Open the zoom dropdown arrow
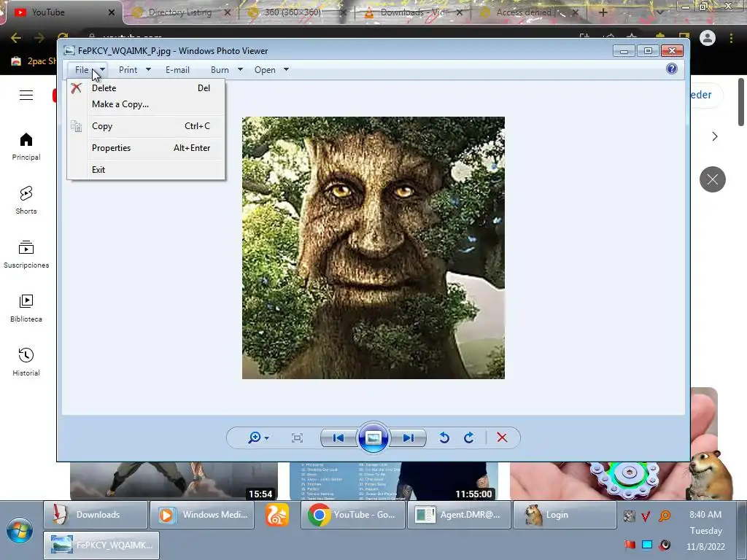Image resolution: width=747 pixels, height=560 pixels. [x=267, y=438]
